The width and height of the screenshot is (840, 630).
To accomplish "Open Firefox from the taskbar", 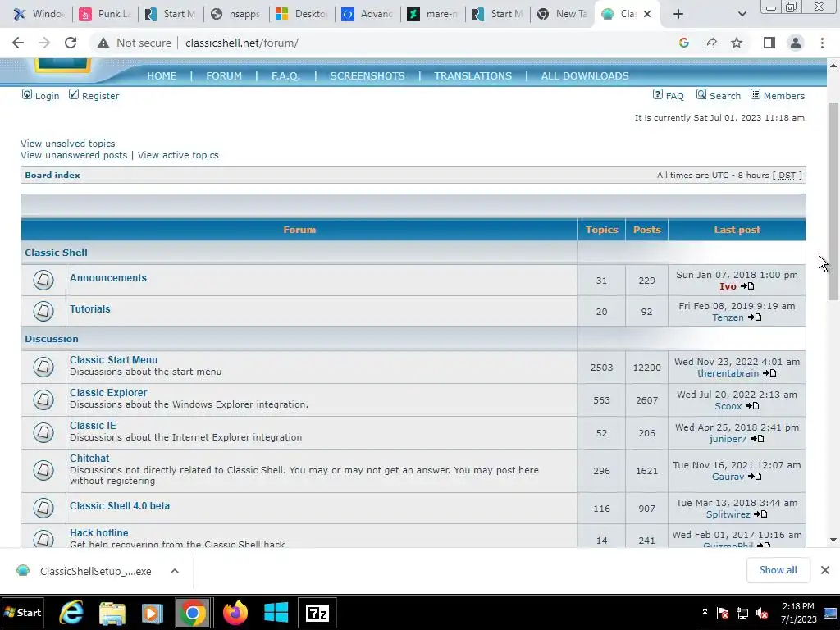I will point(235,613).
